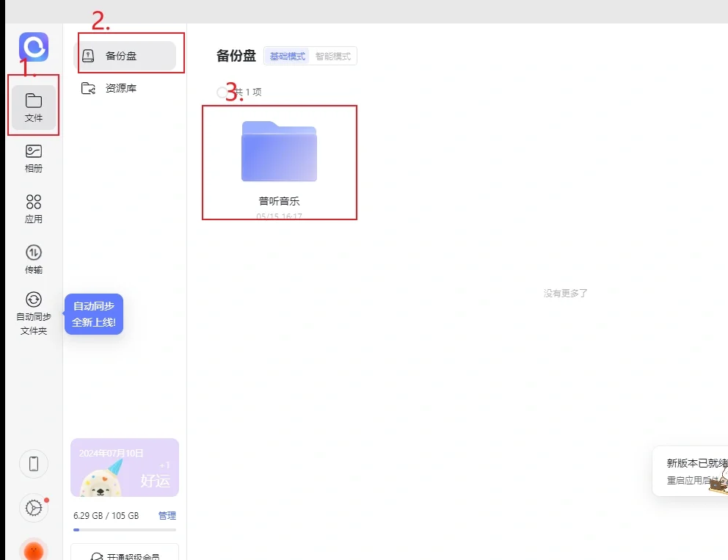Open the settings gear icon
This screenshot has height=560, width=728.
pyautogui.click(x=33, y=508)
